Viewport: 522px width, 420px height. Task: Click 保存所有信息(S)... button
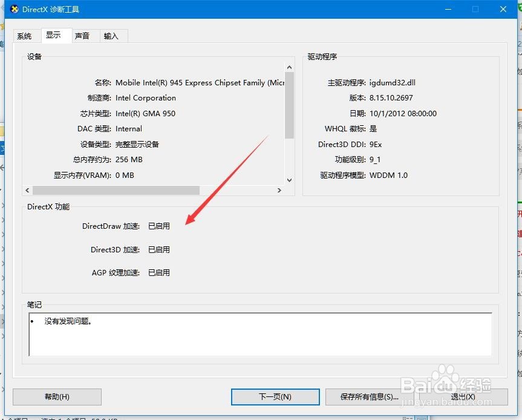[x=369, y=396]
